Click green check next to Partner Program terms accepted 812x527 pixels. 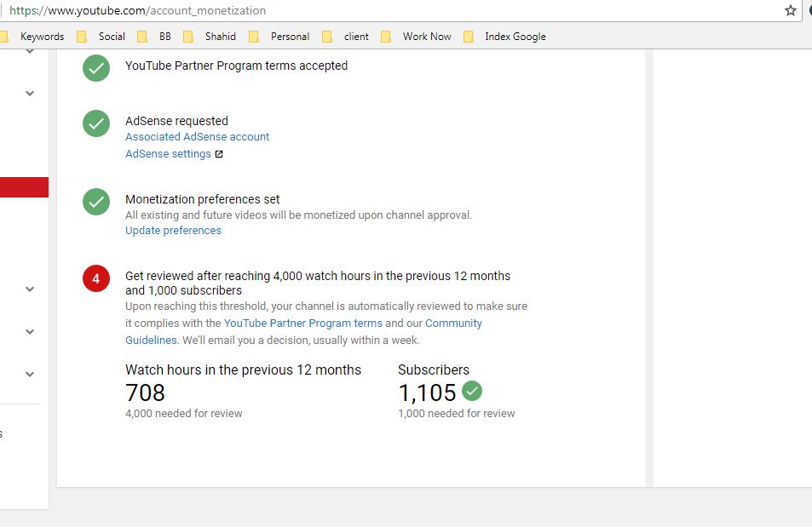[x=96, y=68]
